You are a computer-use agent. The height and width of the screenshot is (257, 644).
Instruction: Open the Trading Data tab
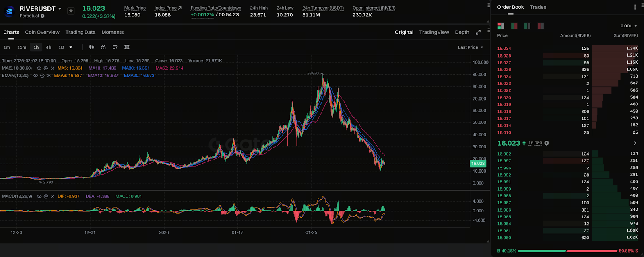[x=80, y=33]
